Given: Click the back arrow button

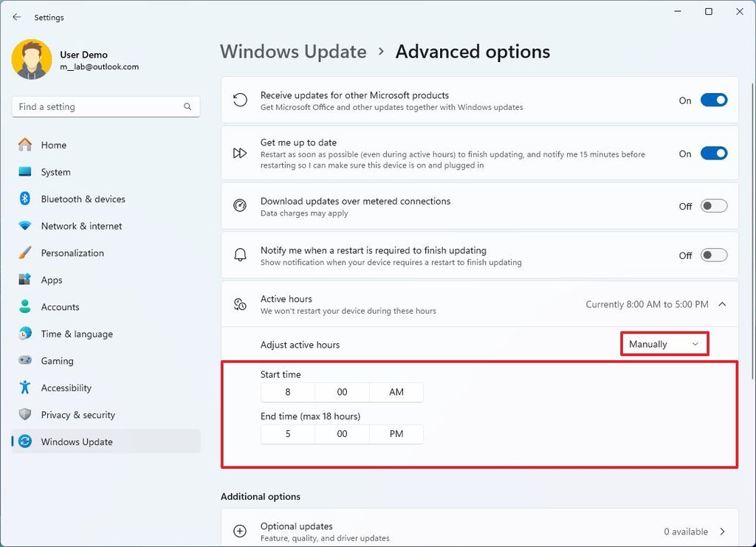Looking at the screenshot, I should [x=16, y=16].
